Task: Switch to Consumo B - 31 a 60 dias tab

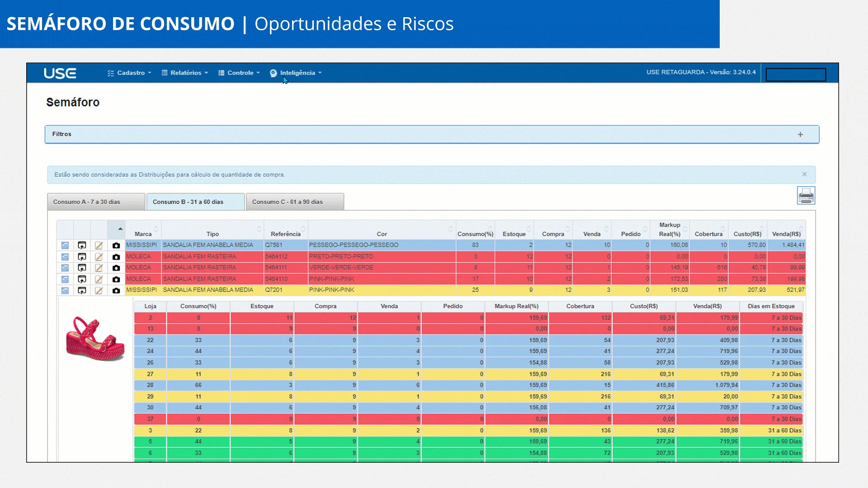Action: pyautogui.click(x=195, y=202)
